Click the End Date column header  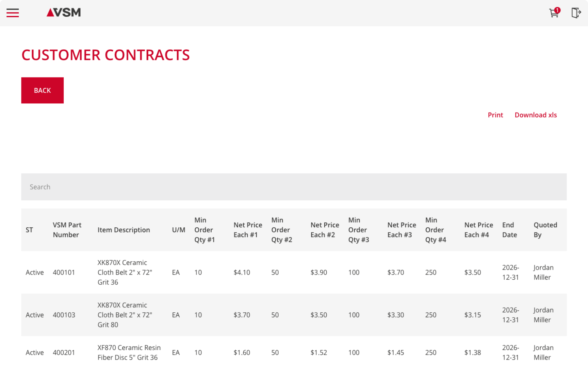click(510, 230)
